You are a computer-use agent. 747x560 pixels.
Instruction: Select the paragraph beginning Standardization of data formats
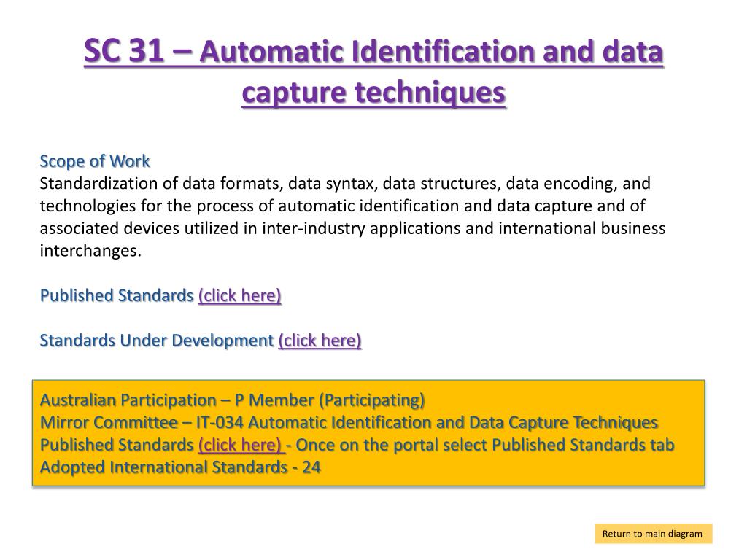pyautogui.click(x=352, y=217)
